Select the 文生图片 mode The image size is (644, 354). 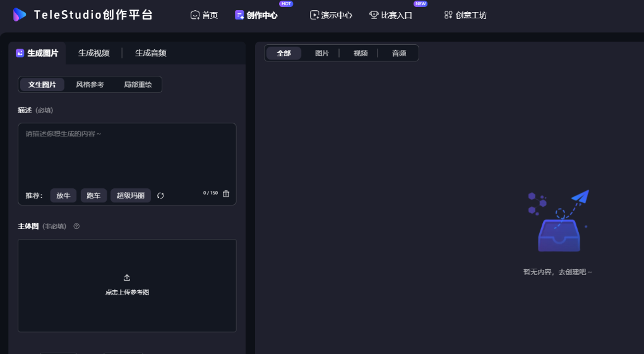tap(42, 85)
